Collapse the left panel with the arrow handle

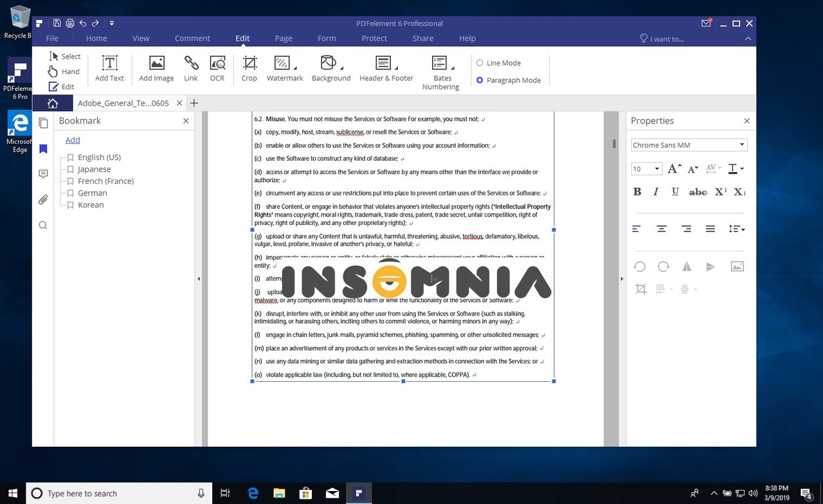[x=199, y=279]
